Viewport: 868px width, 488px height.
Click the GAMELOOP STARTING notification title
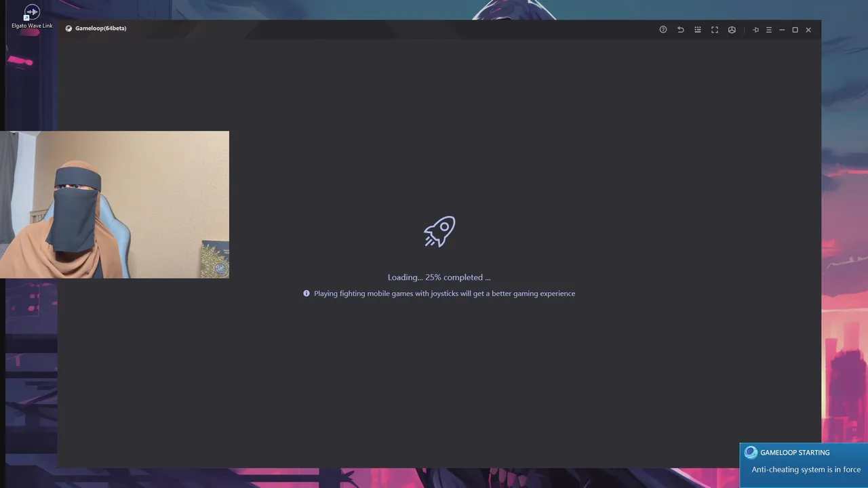pos(795,453)
